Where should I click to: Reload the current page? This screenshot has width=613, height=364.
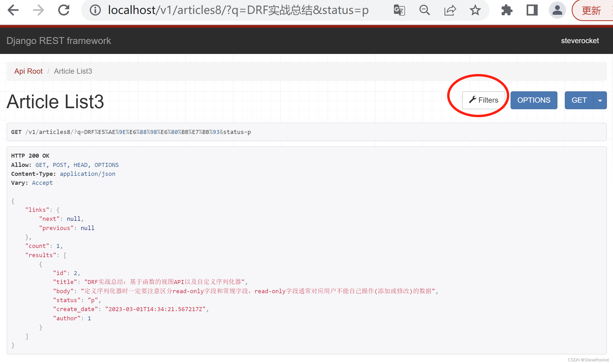(63, 10)
